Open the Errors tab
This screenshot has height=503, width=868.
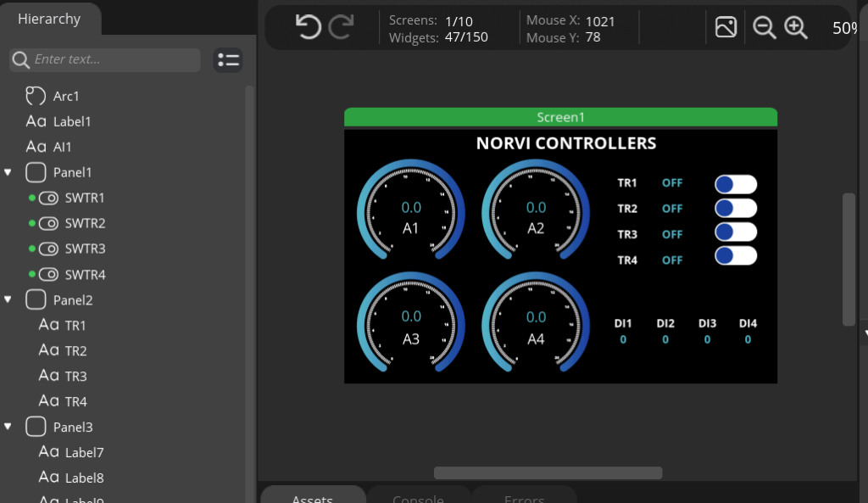524,498
